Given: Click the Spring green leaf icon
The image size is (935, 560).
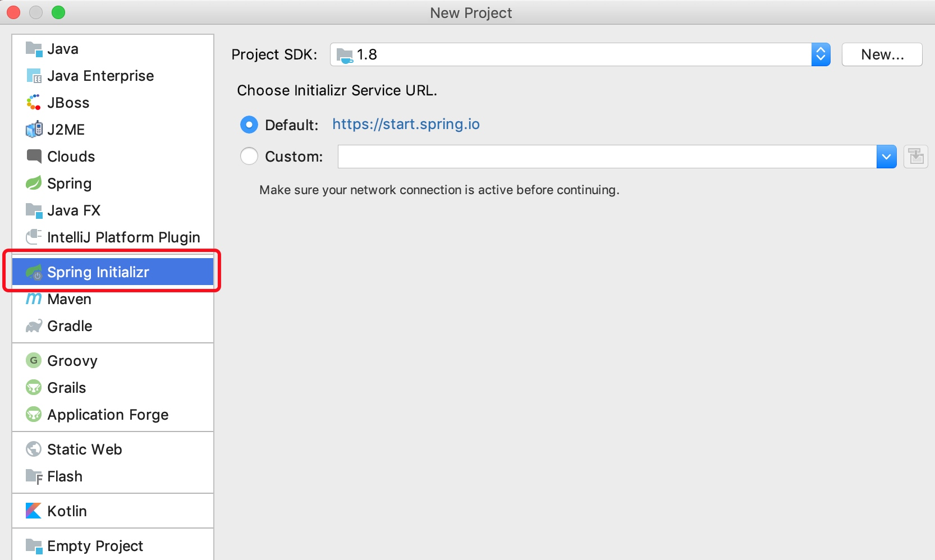Looking at the screenshot, I should point(34,183).
